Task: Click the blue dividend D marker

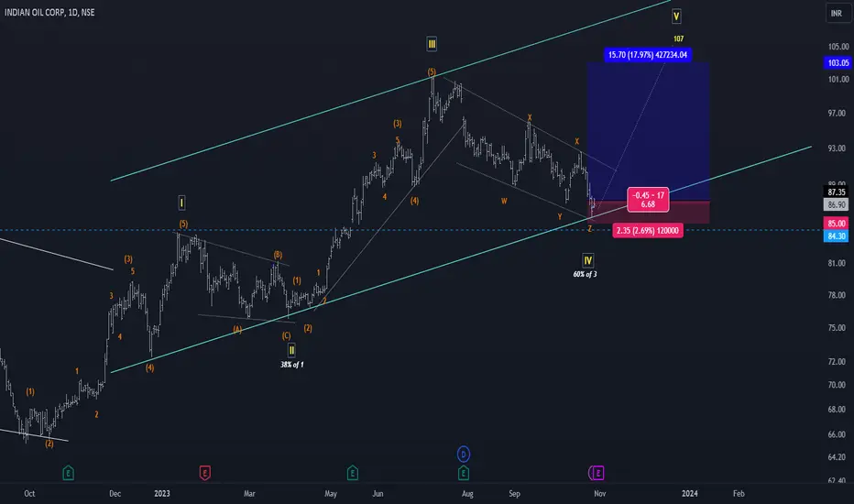Action: 464,454
